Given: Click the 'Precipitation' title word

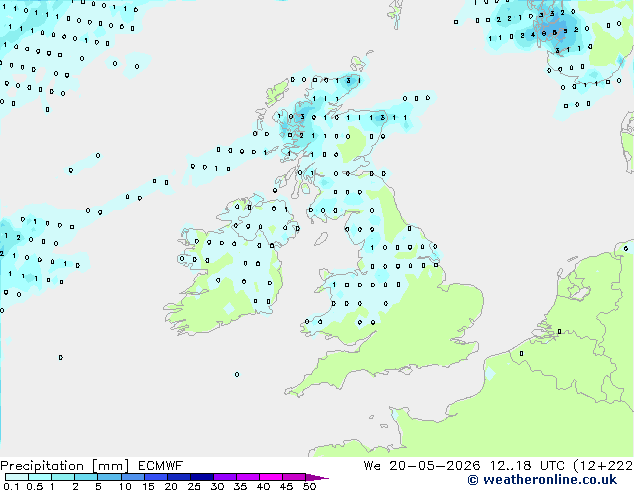Looking at the screenshot, I should click(42, 466).
